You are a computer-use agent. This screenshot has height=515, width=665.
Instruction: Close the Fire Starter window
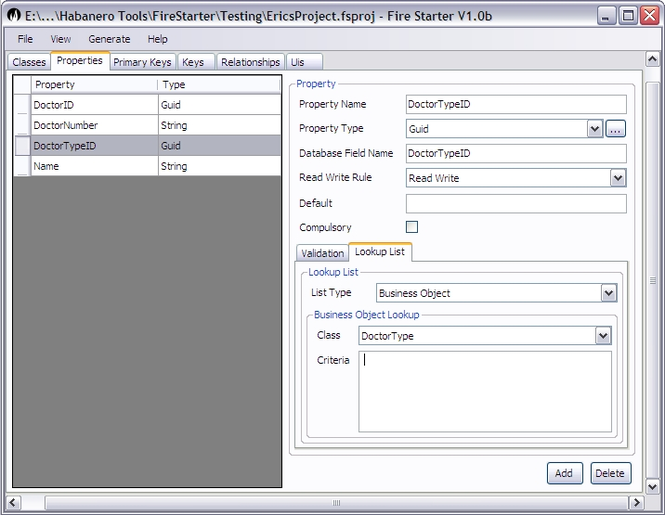click(649, 16)
